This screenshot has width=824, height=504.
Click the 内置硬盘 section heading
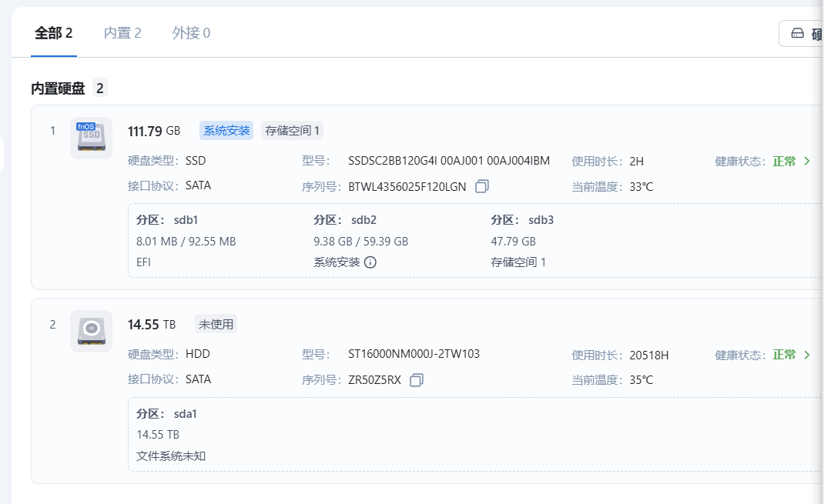(58, 88)
